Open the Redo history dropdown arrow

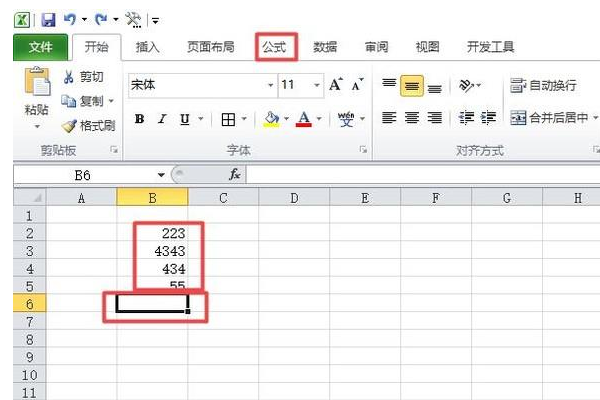(x=116, y=20)
